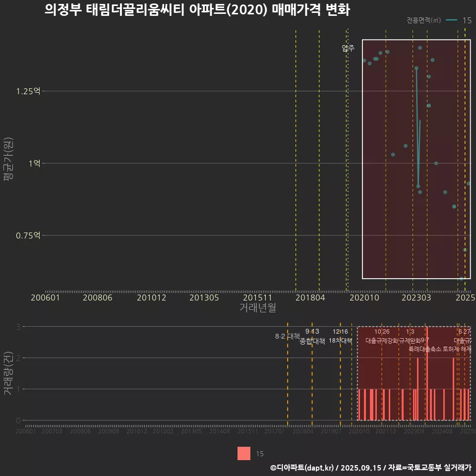Click the teal line legend marker for 15㎡

[452, 20]
